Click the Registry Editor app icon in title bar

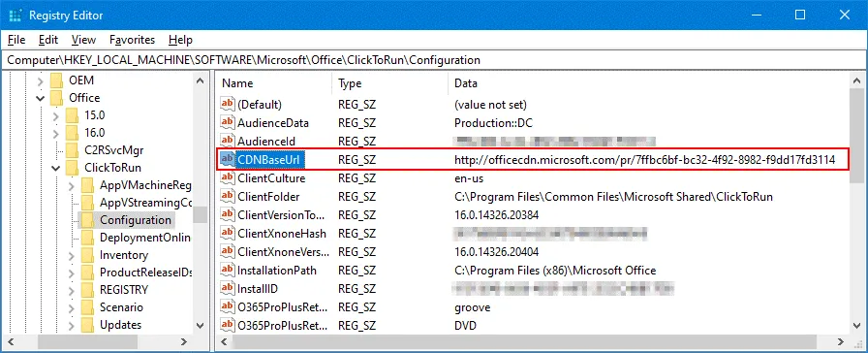[15, 15]
